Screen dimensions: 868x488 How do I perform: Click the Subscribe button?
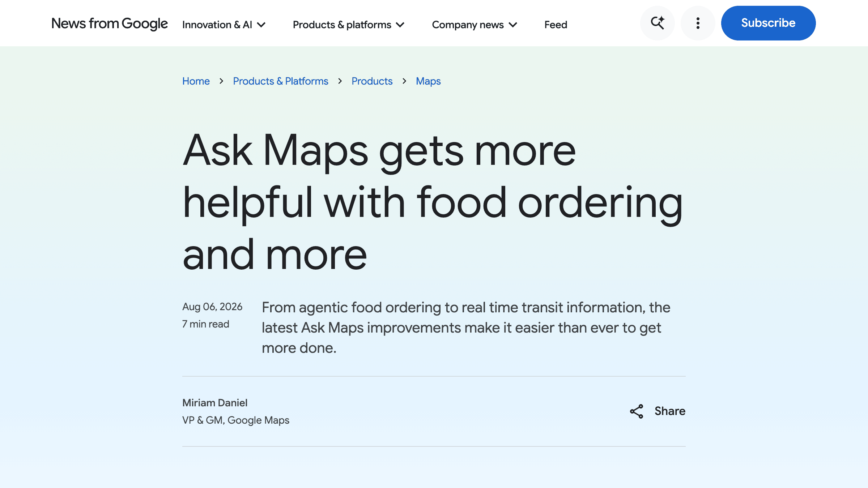click(768, 23)
